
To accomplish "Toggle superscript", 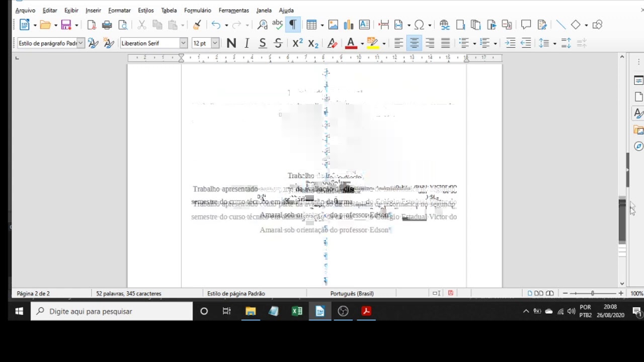I will click(x=298, y=43).
